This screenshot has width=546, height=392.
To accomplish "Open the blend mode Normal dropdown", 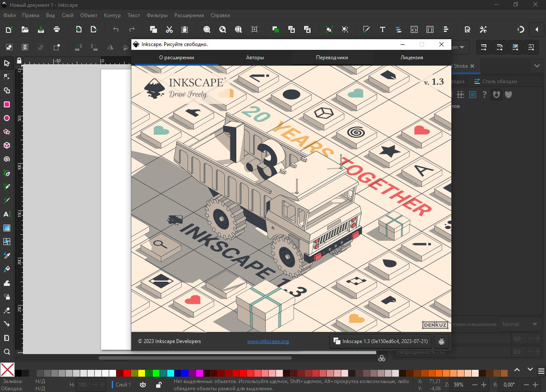I will click(x=519, y=324).
